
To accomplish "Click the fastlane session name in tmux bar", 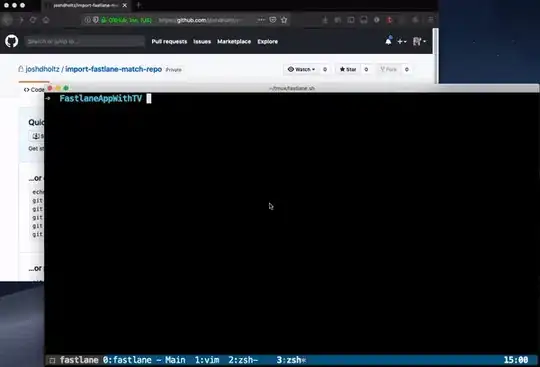I will tap(79, 360).
